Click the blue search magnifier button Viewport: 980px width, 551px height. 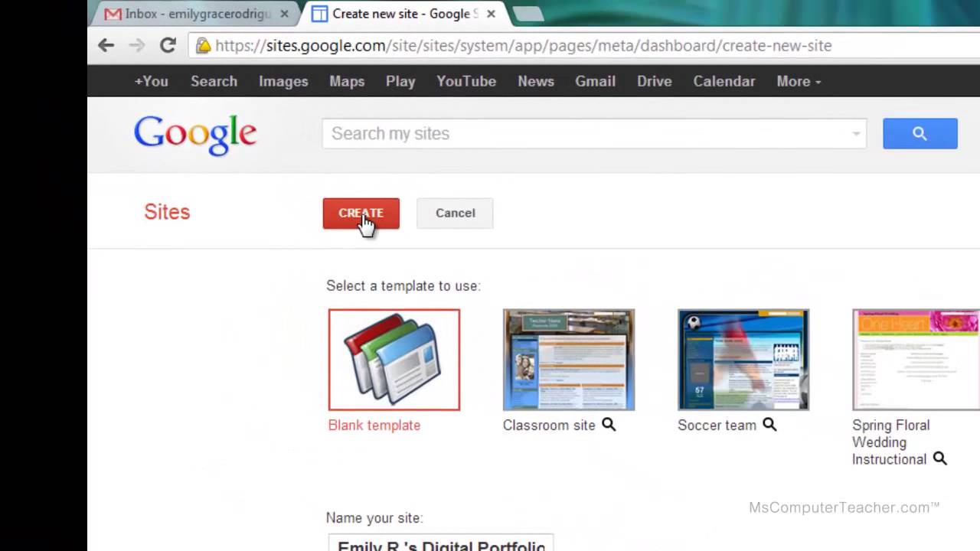920,133
